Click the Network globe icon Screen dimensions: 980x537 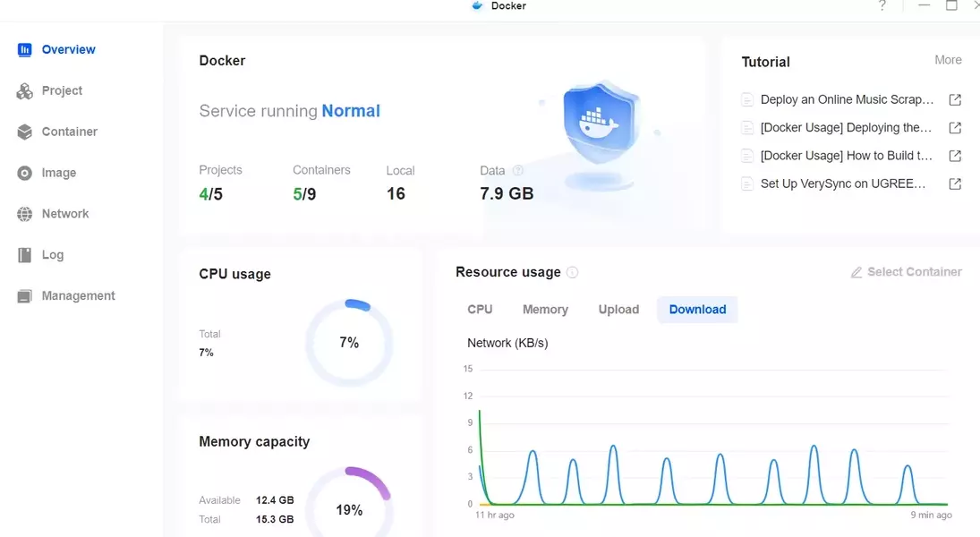click(x=24, y=214)
